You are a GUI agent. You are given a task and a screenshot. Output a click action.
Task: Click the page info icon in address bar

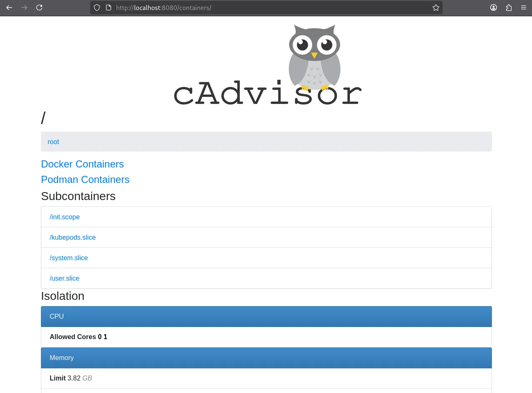coord(108,8)
